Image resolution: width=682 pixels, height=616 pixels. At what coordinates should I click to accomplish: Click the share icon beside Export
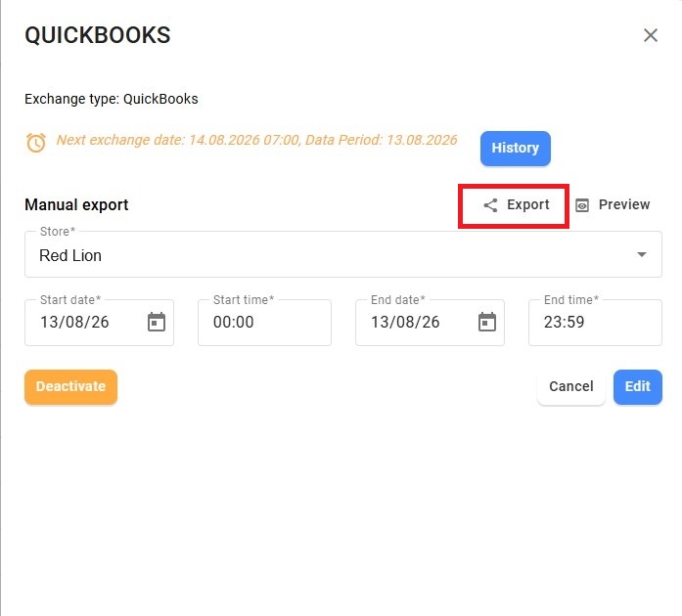[x=490, y=205]
